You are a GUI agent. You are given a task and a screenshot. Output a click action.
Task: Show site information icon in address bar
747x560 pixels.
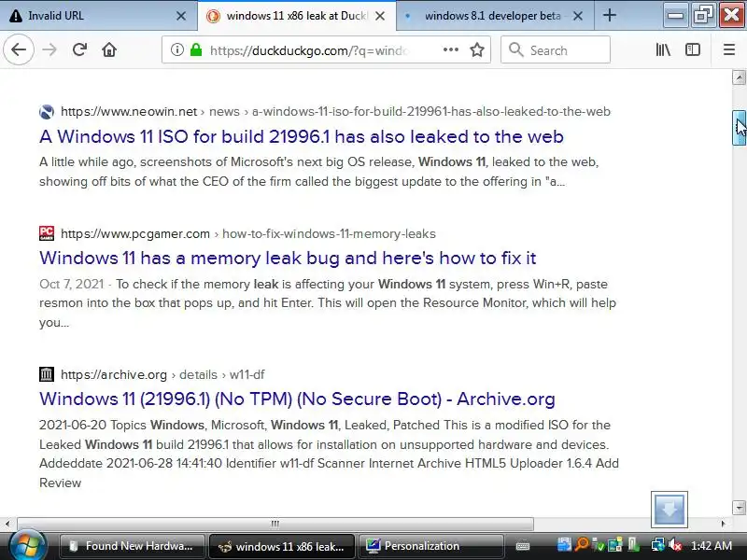point(177,49)
